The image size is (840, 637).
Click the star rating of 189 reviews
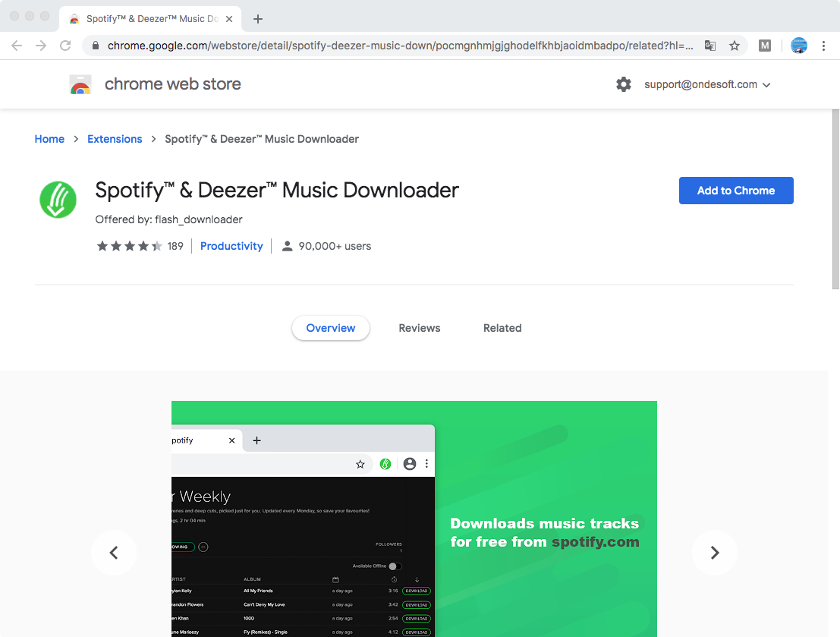tap(129, 246)
